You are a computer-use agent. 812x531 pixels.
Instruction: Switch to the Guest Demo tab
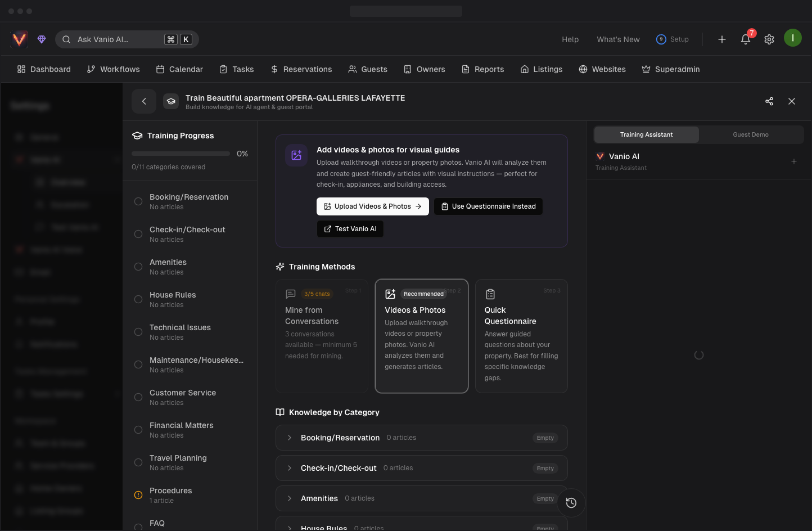(750, 134)
